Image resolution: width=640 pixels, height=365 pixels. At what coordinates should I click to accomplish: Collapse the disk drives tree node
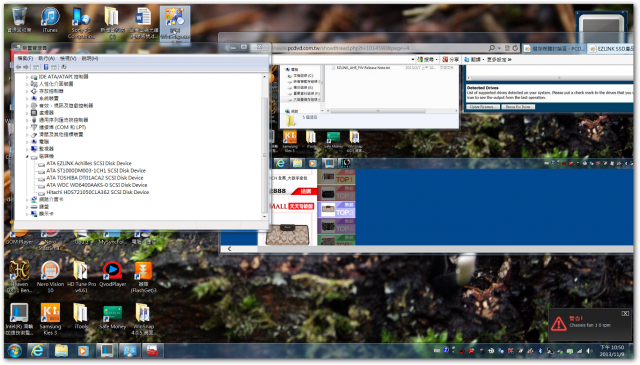point(27,156)
